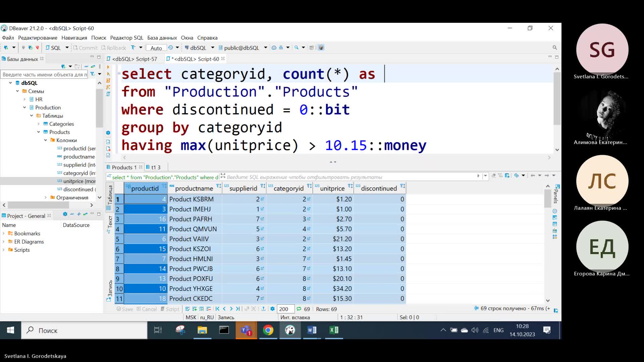The width and height of the screenshot is (644, 362).
Task: Click the refresh results green arrows icon
Action: 299,309
